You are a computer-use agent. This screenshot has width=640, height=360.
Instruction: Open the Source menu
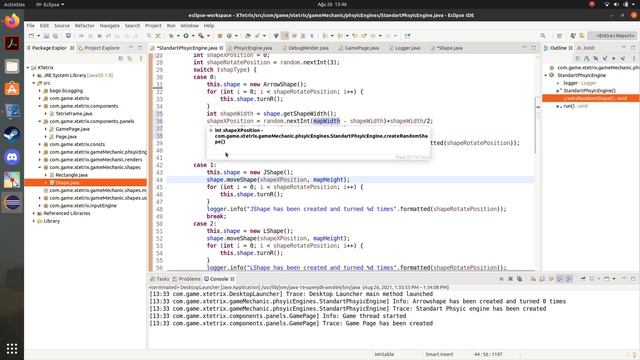[62, 25]
